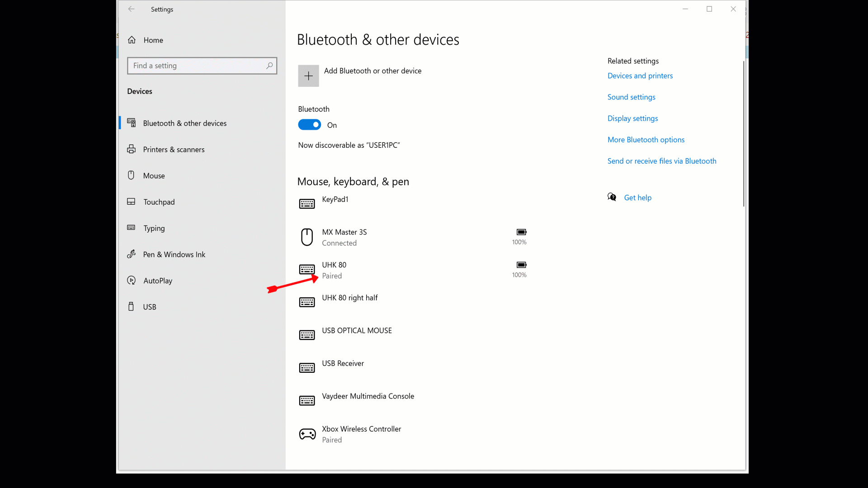The image size is (868, 488).
Task: Open Devices and printers link
Action: 640,76
